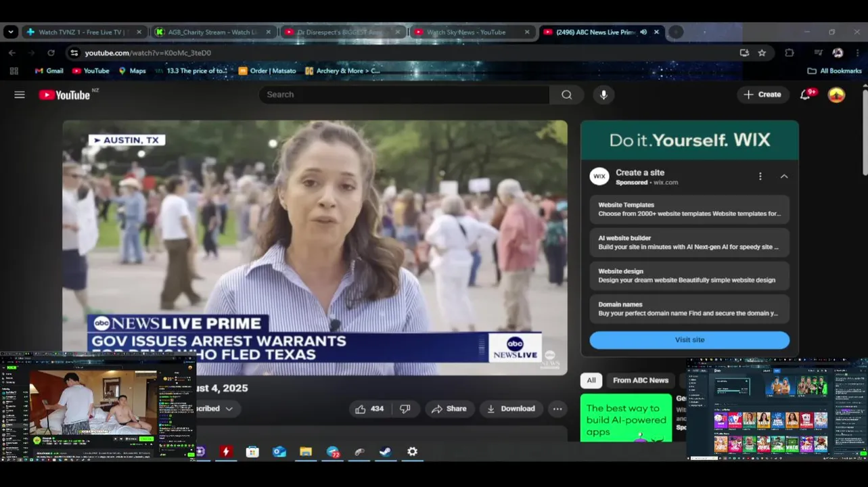Expand the Subscribed notification dropdown
Image resolution: width=868 pixels, height=487 pixels.
pos(229,409)
